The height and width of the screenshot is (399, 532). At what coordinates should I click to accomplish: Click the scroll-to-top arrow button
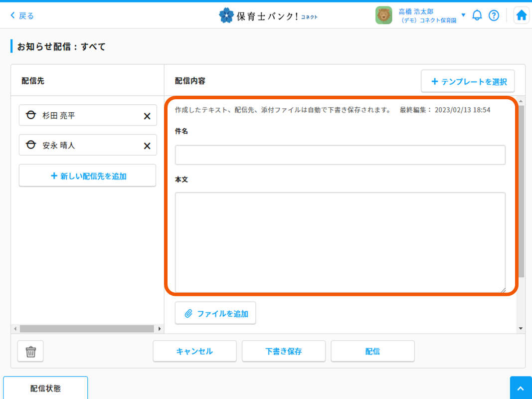pos(521,389)
